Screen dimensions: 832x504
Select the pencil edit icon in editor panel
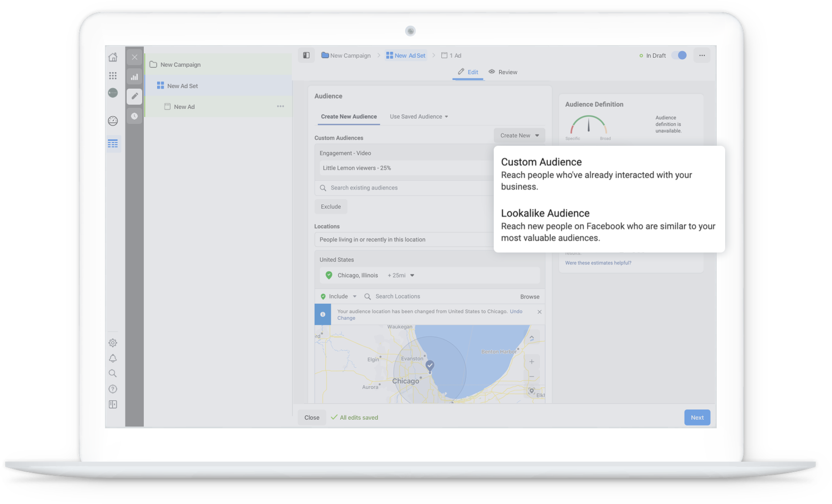(135, 96)
